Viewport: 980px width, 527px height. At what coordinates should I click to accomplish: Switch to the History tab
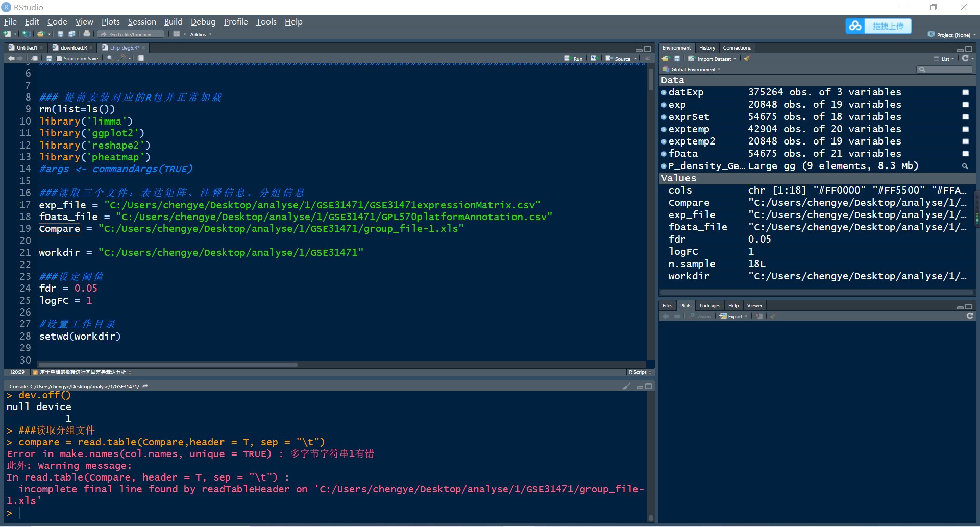707,47
